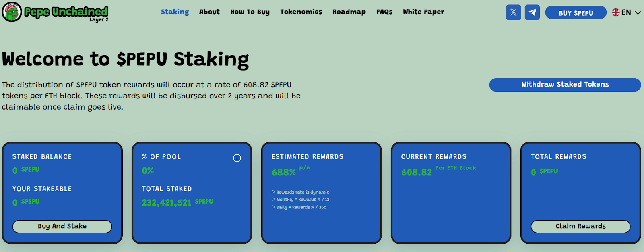Viewport: 644px width, 252px height.
Task: Click the STAKED BALANCE label
Action: tap(42, 157)
